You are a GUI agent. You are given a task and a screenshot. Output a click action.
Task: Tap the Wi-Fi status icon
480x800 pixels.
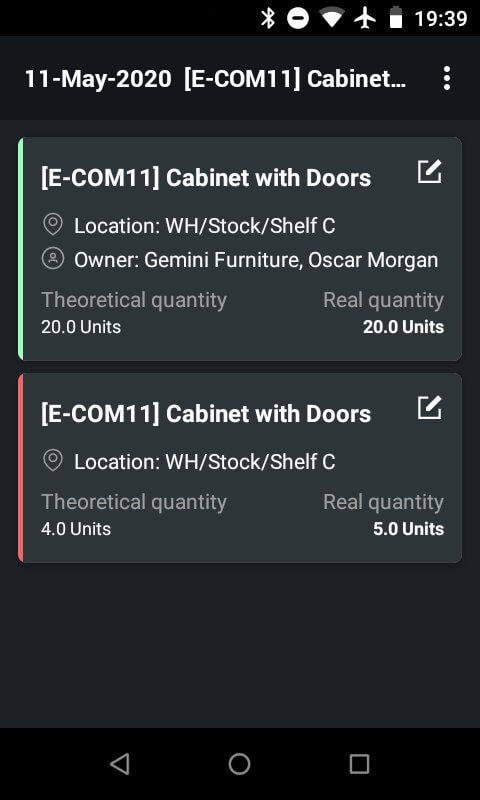tap(332, 19)
